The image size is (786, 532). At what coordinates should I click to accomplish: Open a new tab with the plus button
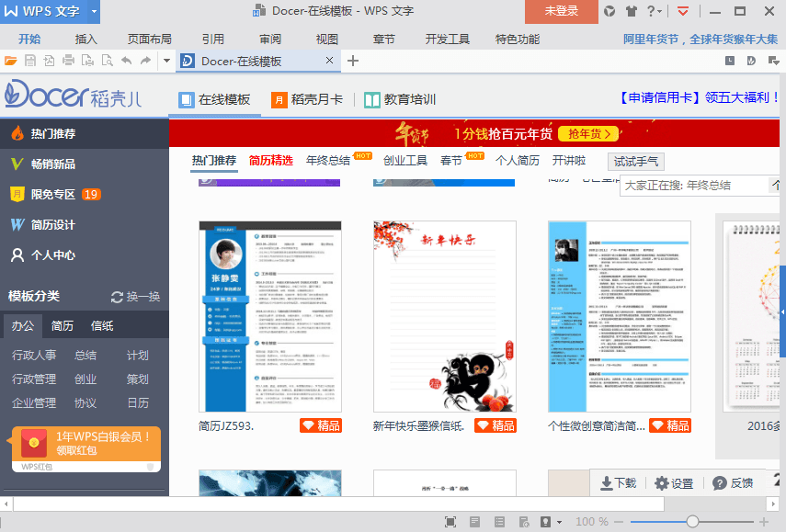tap(353, 62)
